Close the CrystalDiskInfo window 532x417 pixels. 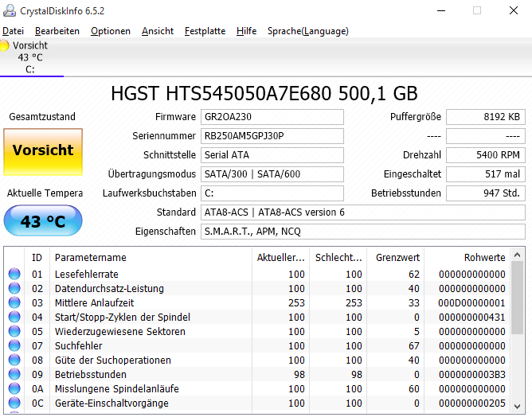[x=514, y=11]
